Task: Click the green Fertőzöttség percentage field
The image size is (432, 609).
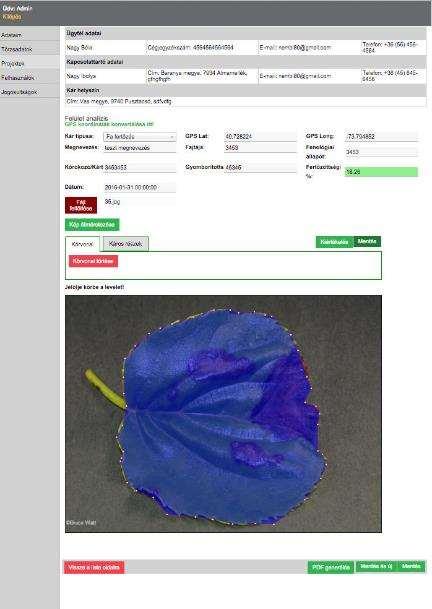Action: [x=381, y=172]
